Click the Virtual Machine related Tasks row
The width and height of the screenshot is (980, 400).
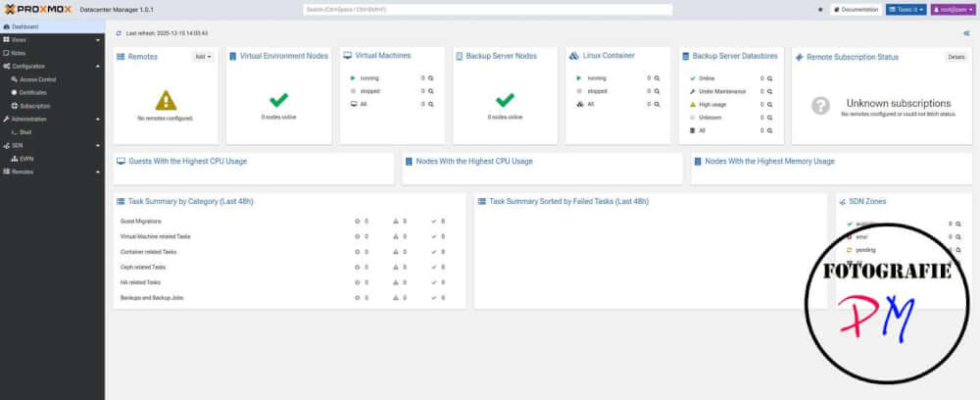289,236
